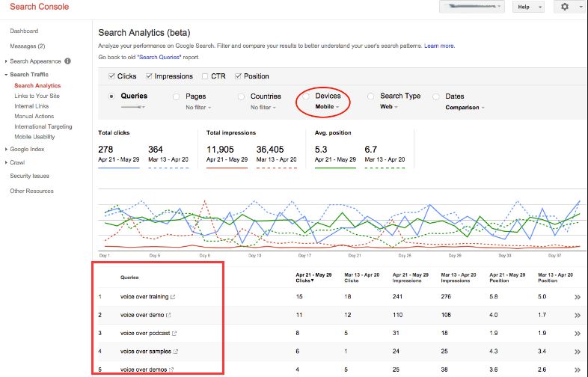This screenshot has height=377, width=588.
Task: Open the old Search Queries report link
Action: pyautogui.click(x=159, y=57)
